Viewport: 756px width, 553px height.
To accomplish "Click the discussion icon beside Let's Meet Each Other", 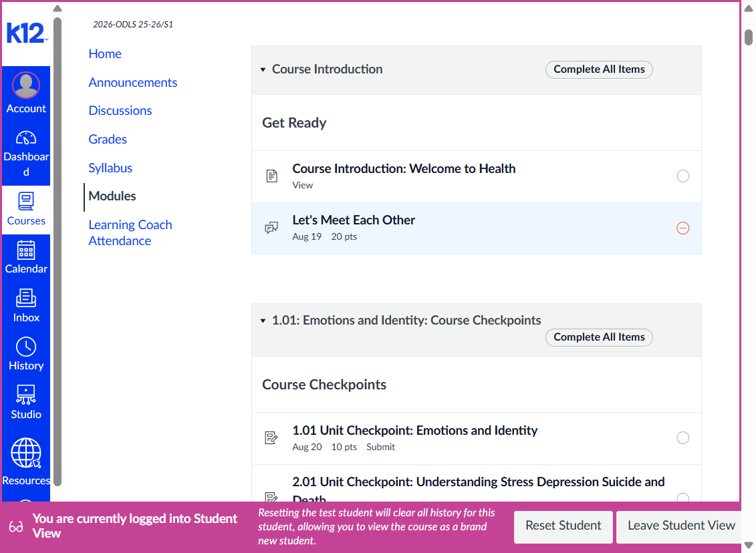I will coord(271,227).
